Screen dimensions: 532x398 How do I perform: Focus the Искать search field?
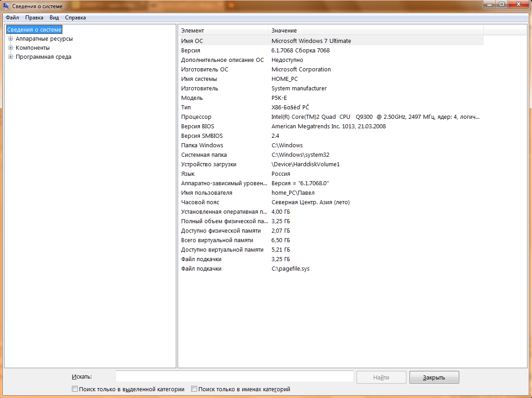[x=235, y=377]
